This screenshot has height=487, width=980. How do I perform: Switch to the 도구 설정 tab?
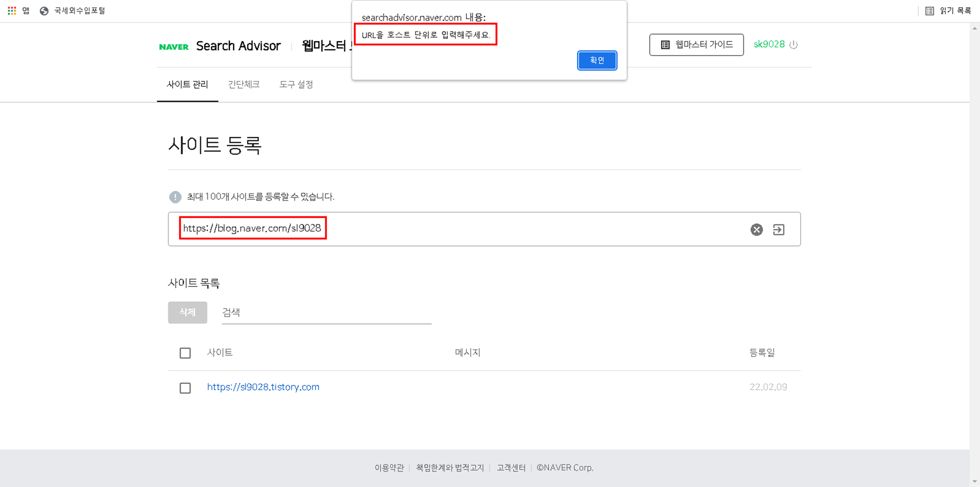tap(296, 84)
